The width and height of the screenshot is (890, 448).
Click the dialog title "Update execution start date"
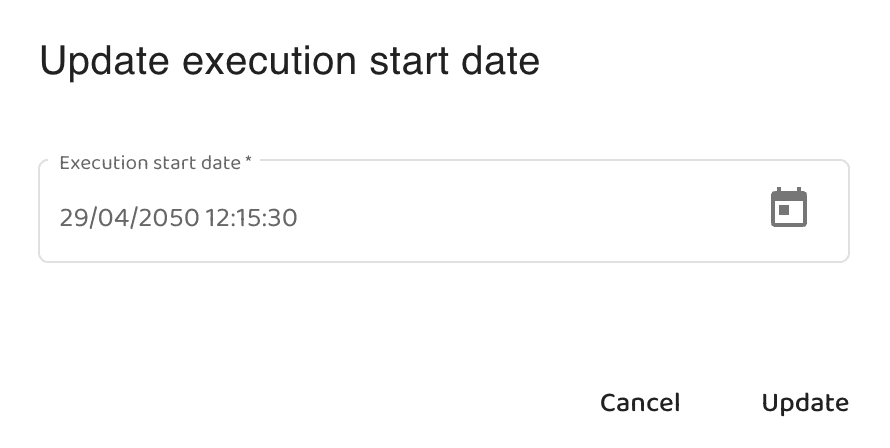click(x=289, y=62)
